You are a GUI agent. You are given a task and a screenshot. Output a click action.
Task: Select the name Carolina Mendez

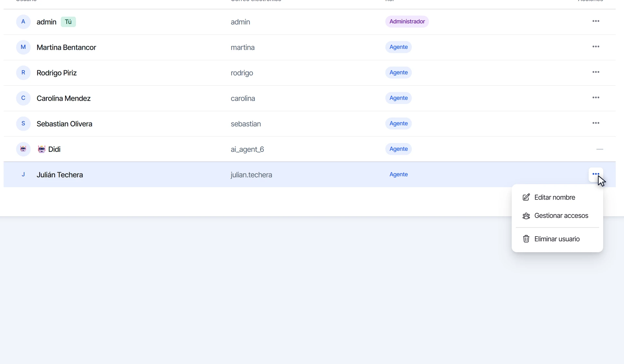click(63, 98)
